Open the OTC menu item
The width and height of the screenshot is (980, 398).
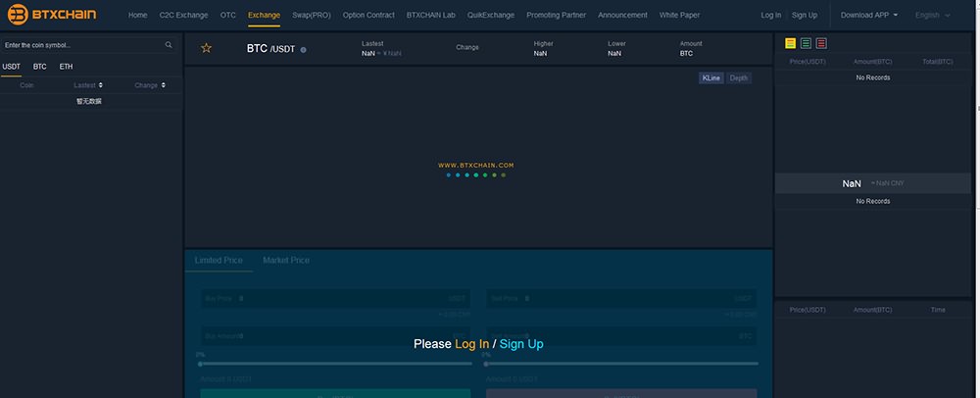tap(228, 15)
